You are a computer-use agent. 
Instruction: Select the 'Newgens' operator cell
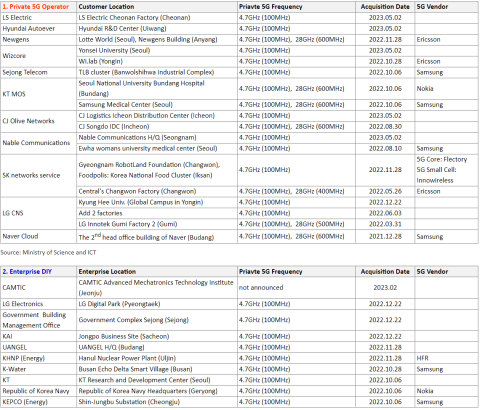[x=39, y=40]
